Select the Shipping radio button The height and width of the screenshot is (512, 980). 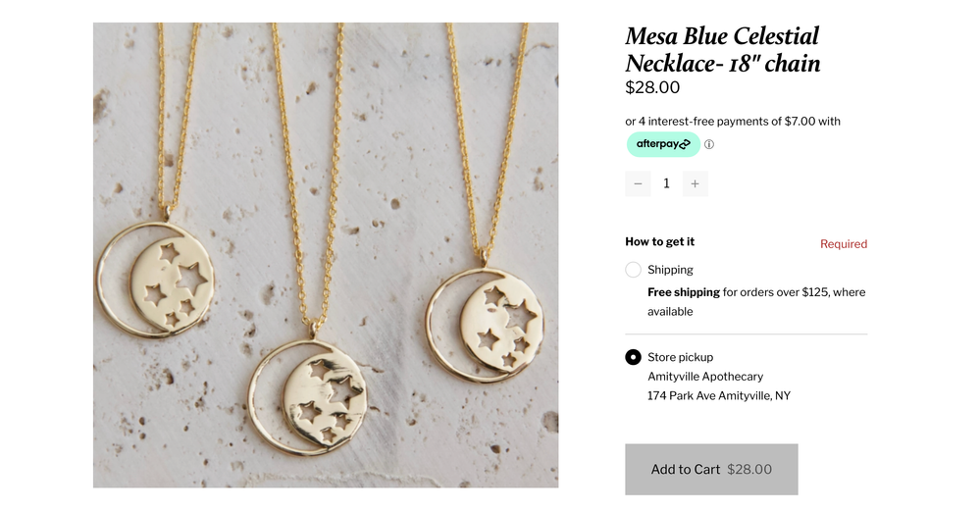click(633, 270)
